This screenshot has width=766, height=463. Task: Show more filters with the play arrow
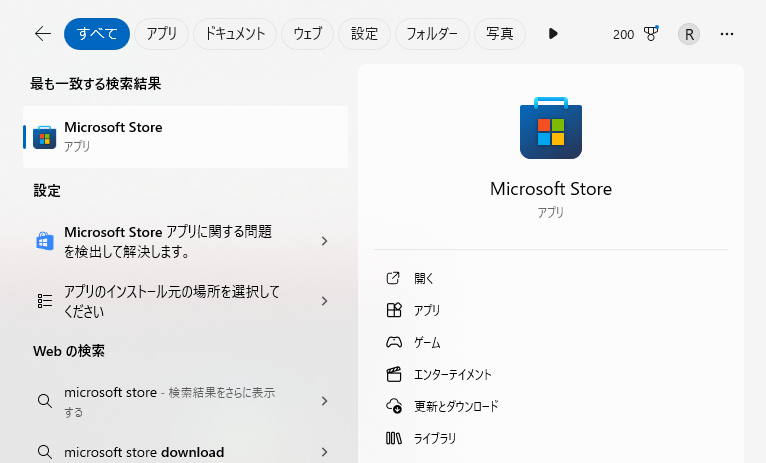[x=553, y=34]
